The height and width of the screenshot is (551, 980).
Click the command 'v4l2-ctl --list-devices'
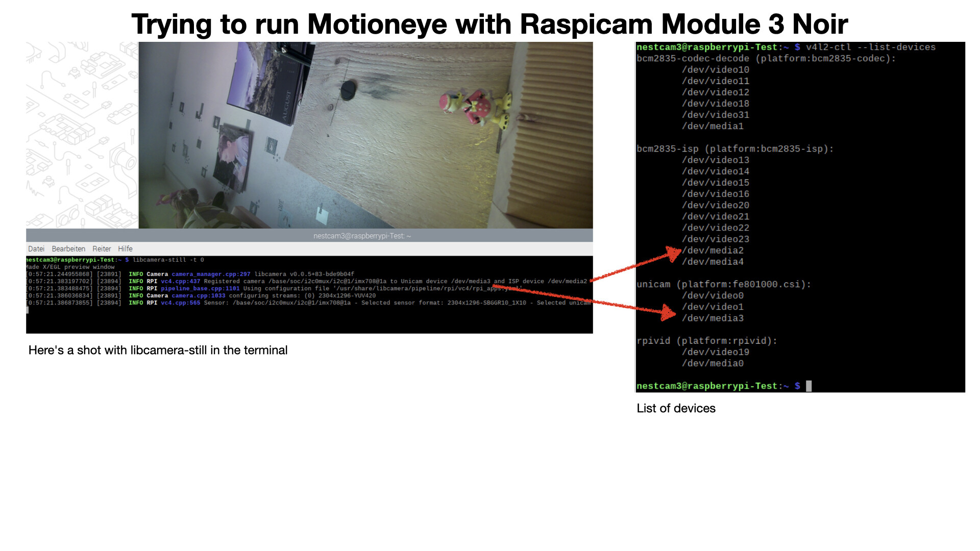click(x=871, y=47)
